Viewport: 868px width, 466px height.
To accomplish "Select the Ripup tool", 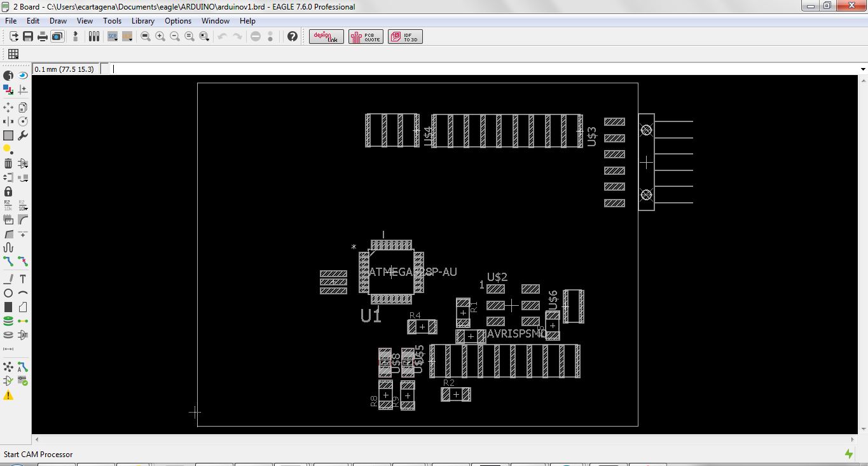I will [23, 261].
